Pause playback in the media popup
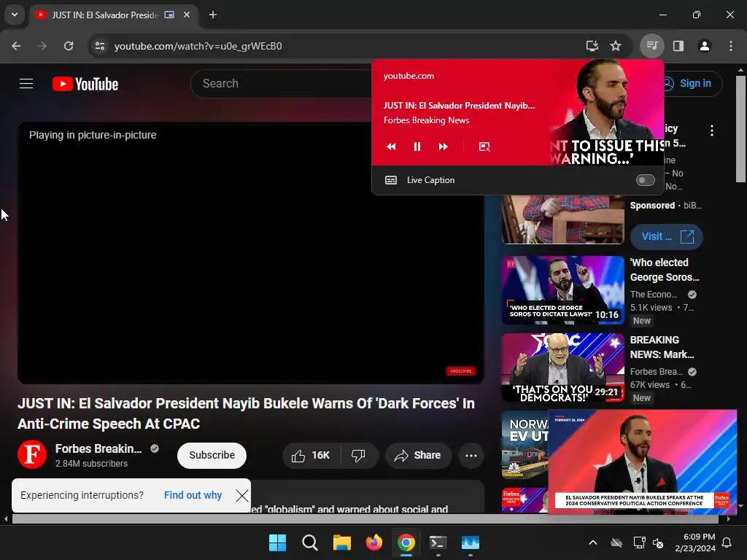Screen dimensions: 747x560 417,147
